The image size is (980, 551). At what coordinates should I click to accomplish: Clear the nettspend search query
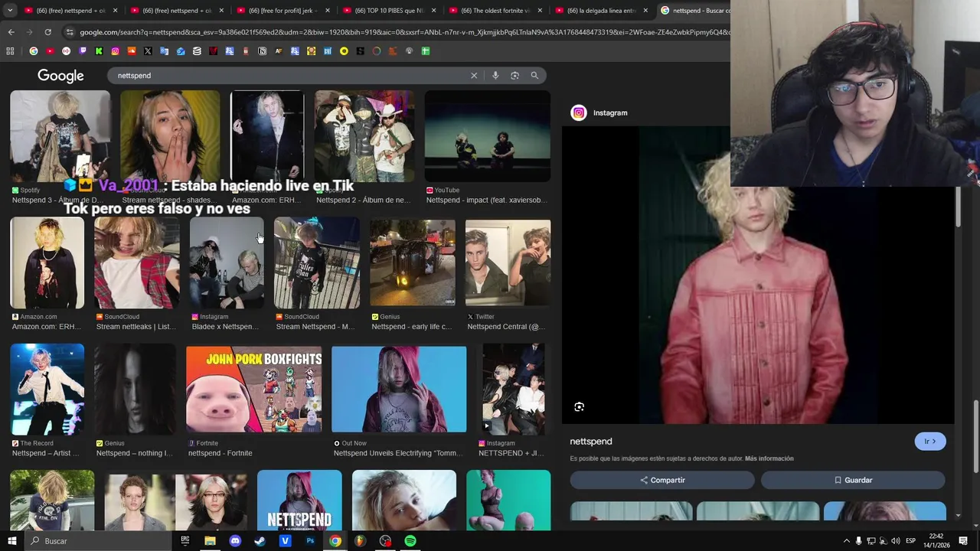(x=474, y=76)
